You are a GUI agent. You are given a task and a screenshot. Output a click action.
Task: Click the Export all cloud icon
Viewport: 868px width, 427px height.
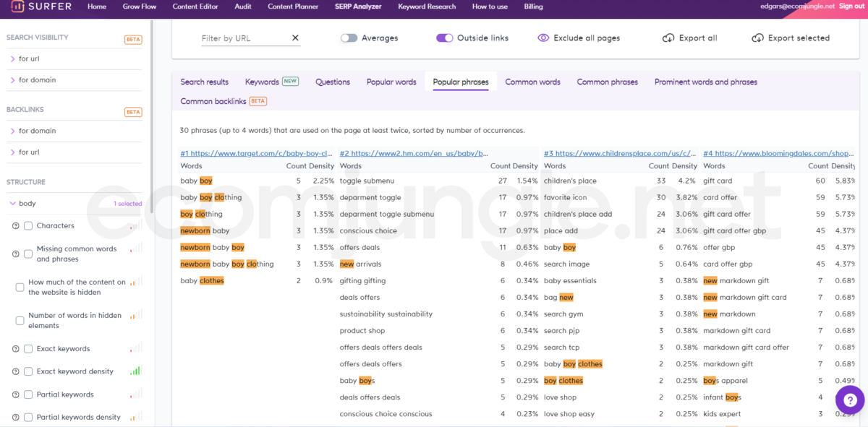point(668,38)
